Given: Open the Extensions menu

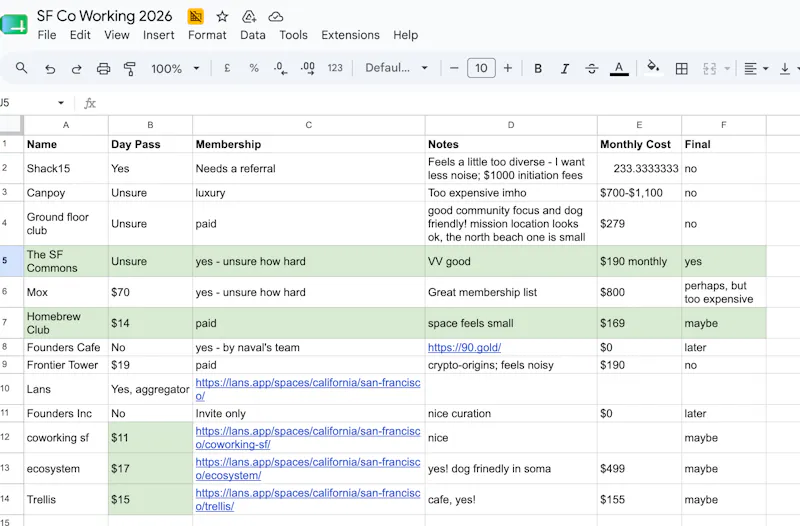Looking at the screenshot, I should pos(350,35).
